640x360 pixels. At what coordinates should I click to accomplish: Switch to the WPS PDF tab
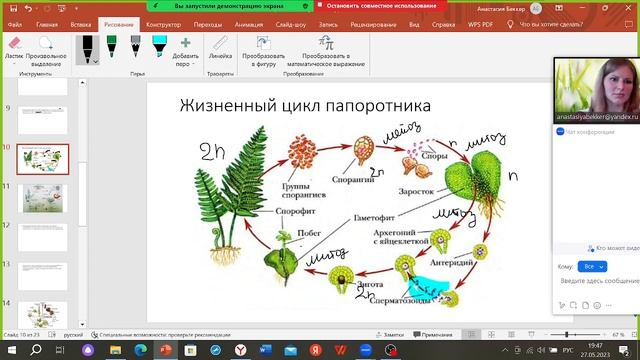[x=480, y=24]
